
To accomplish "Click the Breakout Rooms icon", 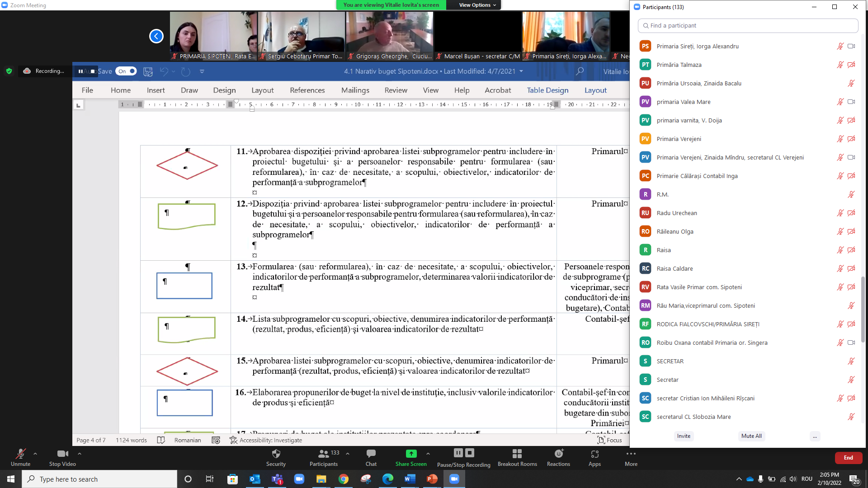I will pyautogui.click(x=517, y=454).
